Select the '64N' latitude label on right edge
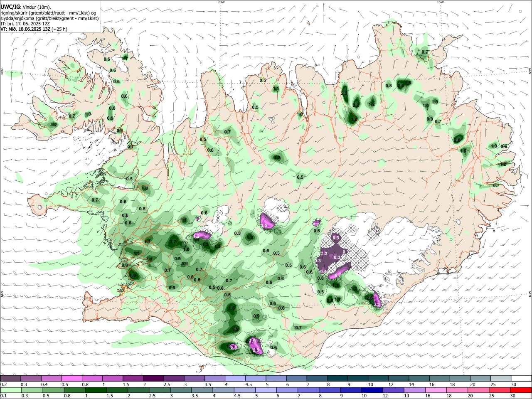The width and height of the screenshot is (532, 399). (x=530, y=294)
